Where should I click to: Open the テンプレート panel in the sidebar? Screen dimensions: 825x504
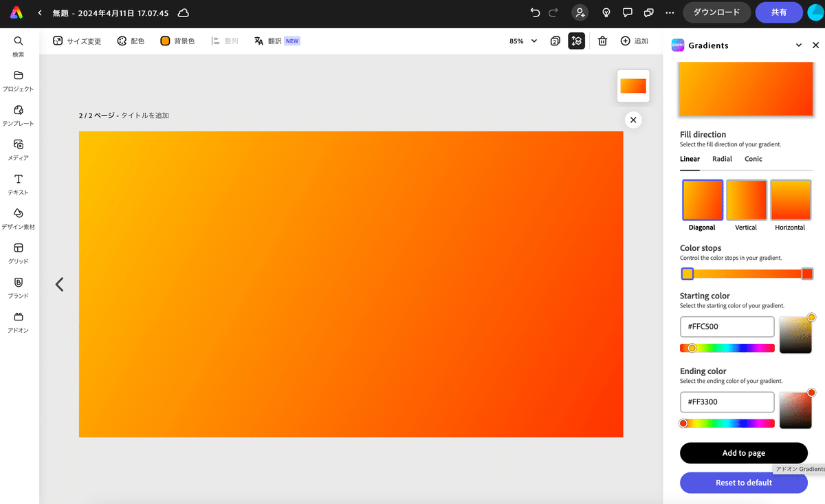[x=19, y=113]
